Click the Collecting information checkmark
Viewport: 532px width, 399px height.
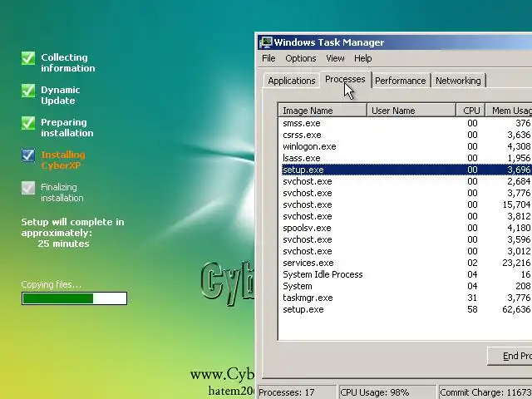coord(28,58)
